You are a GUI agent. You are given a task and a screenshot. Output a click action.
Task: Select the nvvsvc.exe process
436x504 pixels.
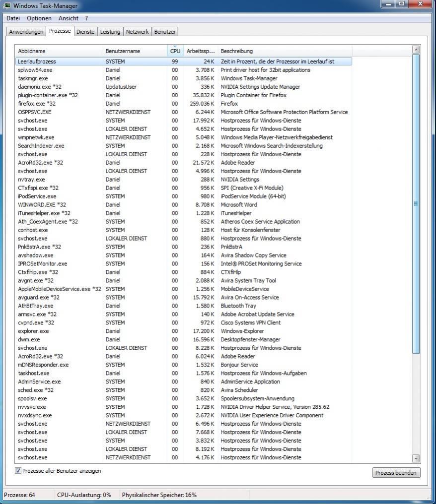coord(183,407)
